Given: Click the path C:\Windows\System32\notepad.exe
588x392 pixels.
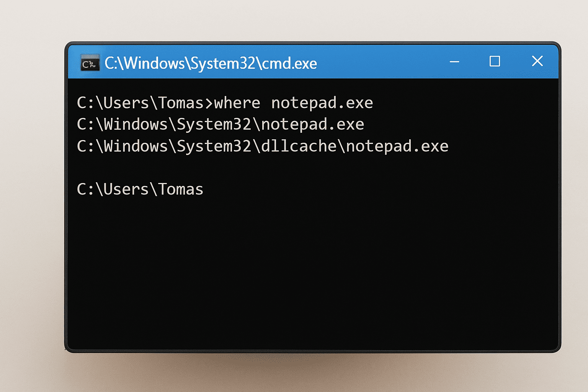Looking at the screenshot, I should 220,124.
